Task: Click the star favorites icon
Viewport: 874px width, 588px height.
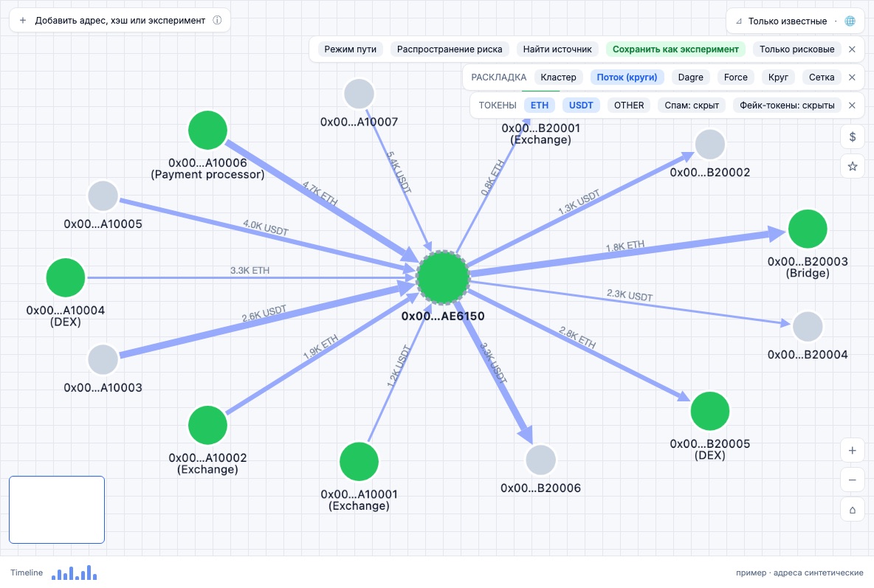Action: [853, 166]
